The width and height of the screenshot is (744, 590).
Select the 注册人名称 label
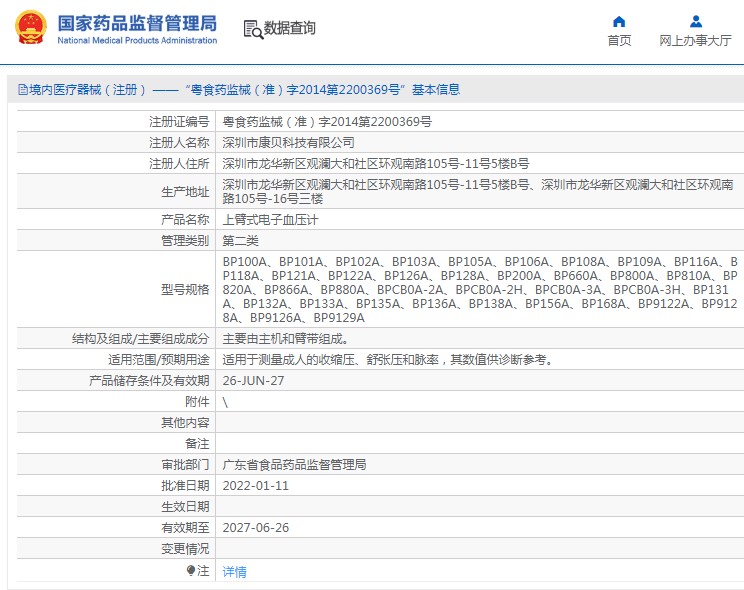point(179,142)
